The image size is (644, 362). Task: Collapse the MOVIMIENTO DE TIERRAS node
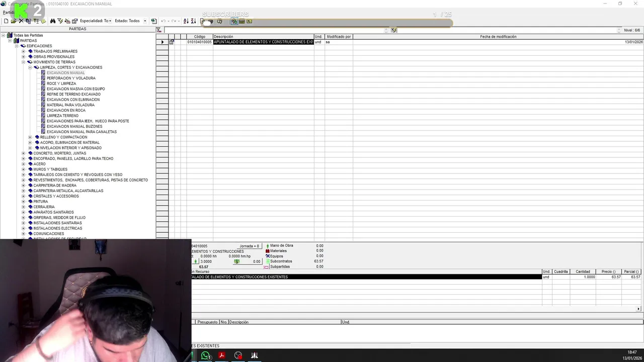coord(23,62)
